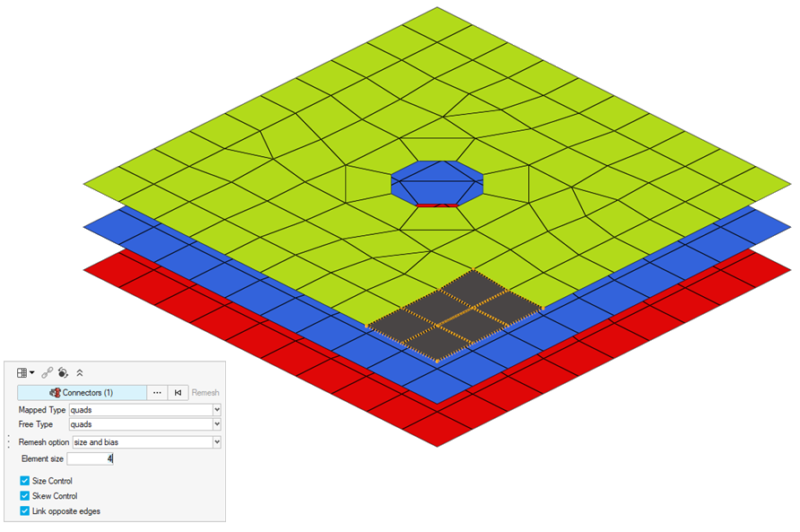800x532 pixels.
Task: Open the Mapped Type dropdown
Action: pyautogui.click(x=145, y=410)
